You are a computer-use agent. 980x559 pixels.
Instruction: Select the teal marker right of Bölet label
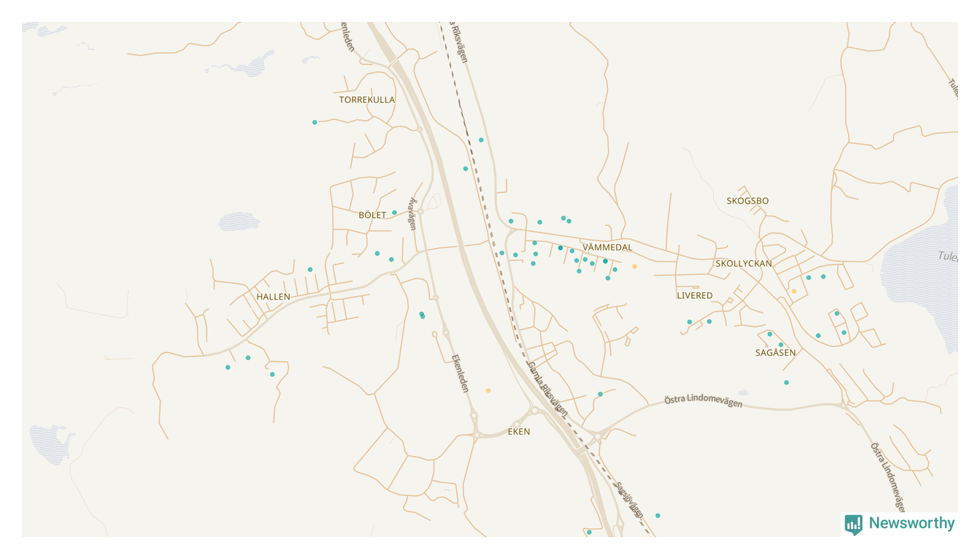click(394, 213)
